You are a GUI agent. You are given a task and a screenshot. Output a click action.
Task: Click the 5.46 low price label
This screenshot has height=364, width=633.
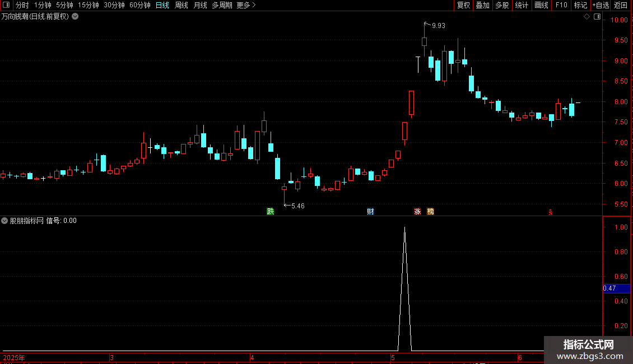(298, 206)
